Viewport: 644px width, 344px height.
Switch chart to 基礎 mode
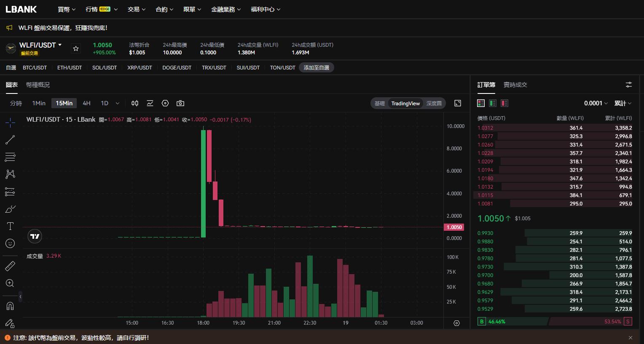(380, 103)
